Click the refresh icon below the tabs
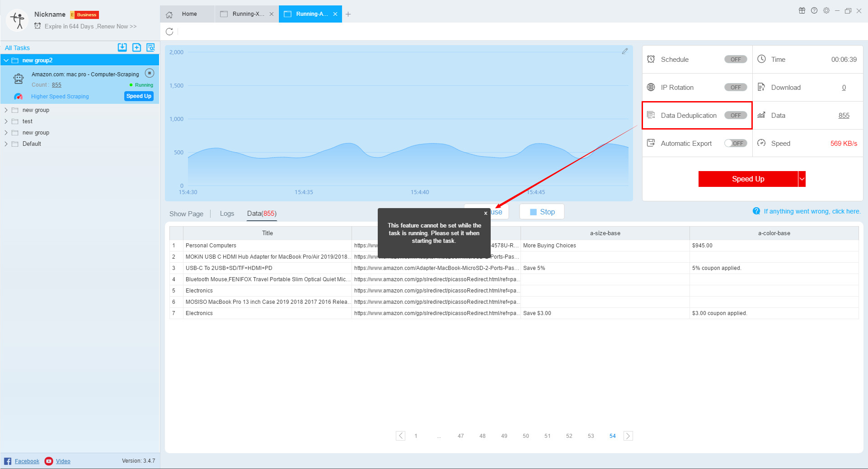 click(x=169, y=32)
